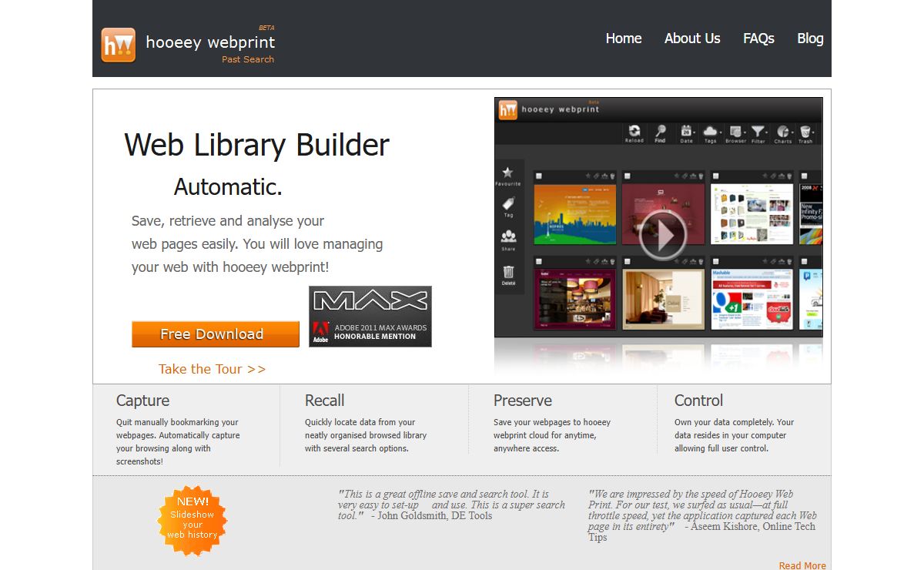Go to the Home menu item
Viewport: 924px width, 570px height.
pyautogui.click(x=624, y=39)
